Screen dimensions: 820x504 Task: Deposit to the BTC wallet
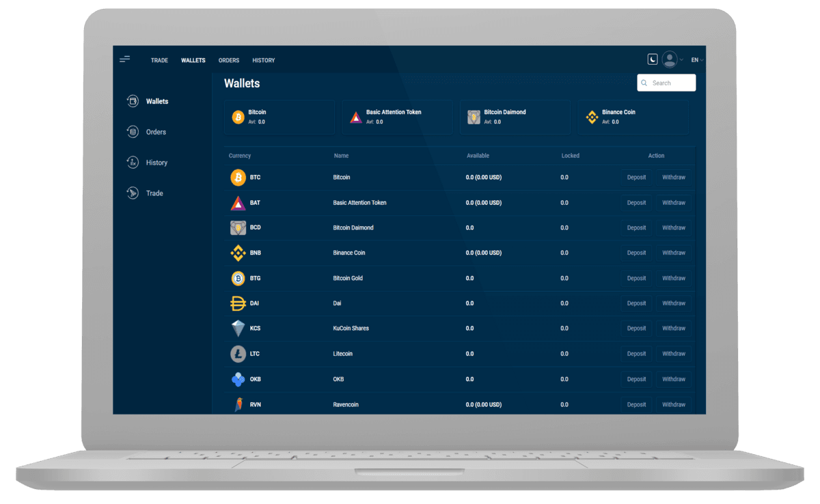point(636,178)
